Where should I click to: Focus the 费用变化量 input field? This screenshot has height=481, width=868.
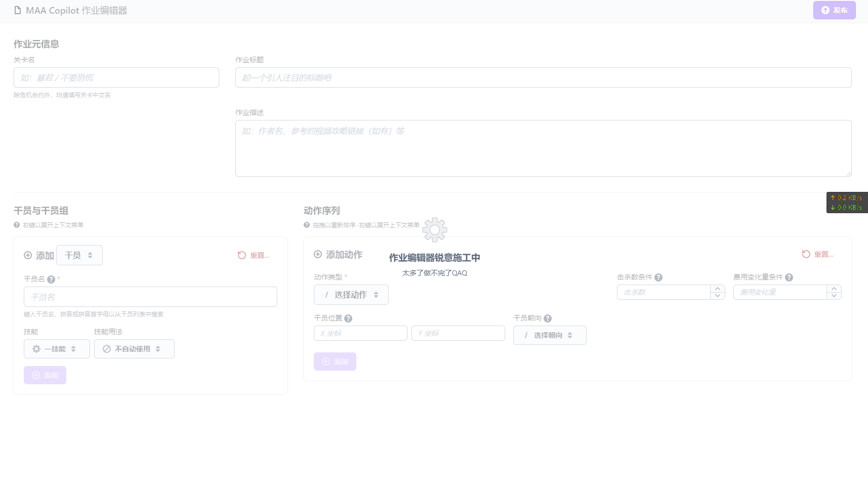780,292
